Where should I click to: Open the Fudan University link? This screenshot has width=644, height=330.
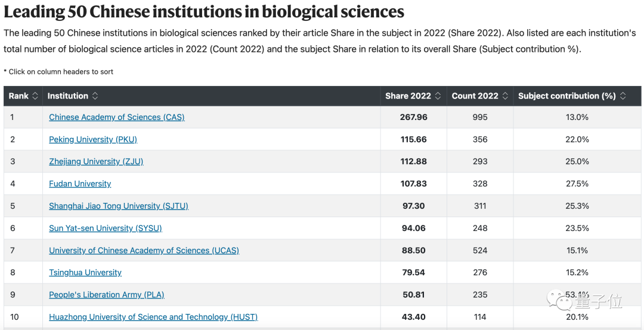point(80,184)
